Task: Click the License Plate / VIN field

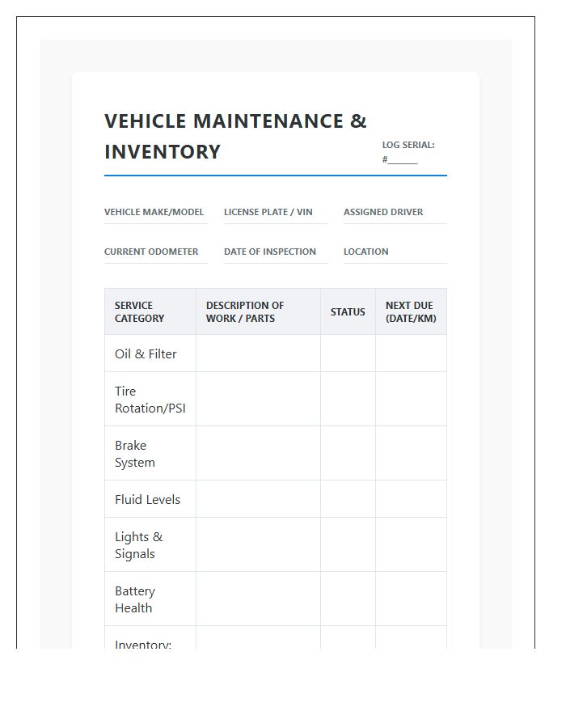Action: (276, 214)
